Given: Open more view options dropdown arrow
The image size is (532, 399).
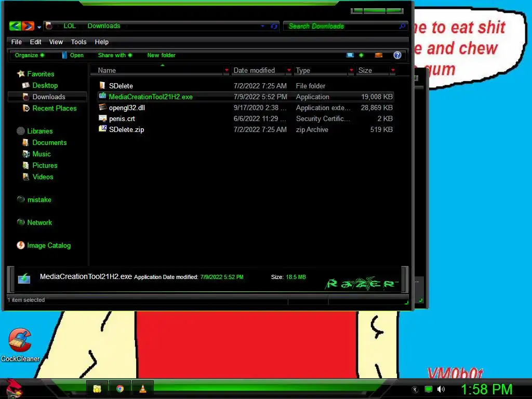Looking at the screenshot, I should (361, 55).
